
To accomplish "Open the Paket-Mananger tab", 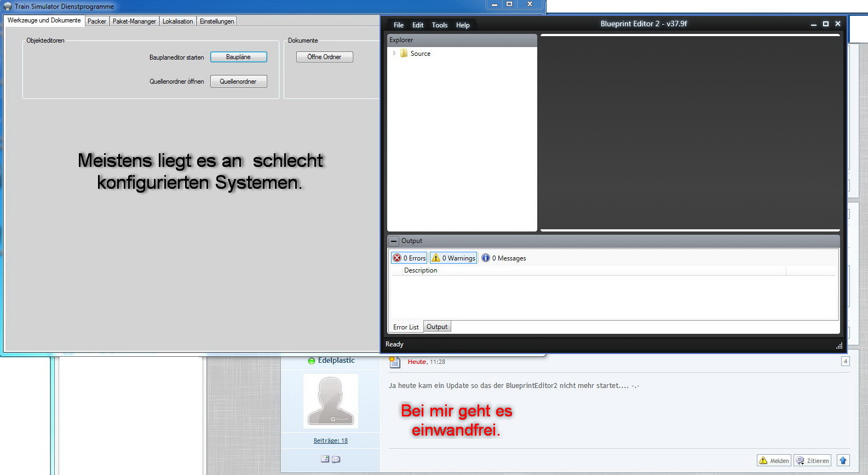I will (x=134, y=21).
